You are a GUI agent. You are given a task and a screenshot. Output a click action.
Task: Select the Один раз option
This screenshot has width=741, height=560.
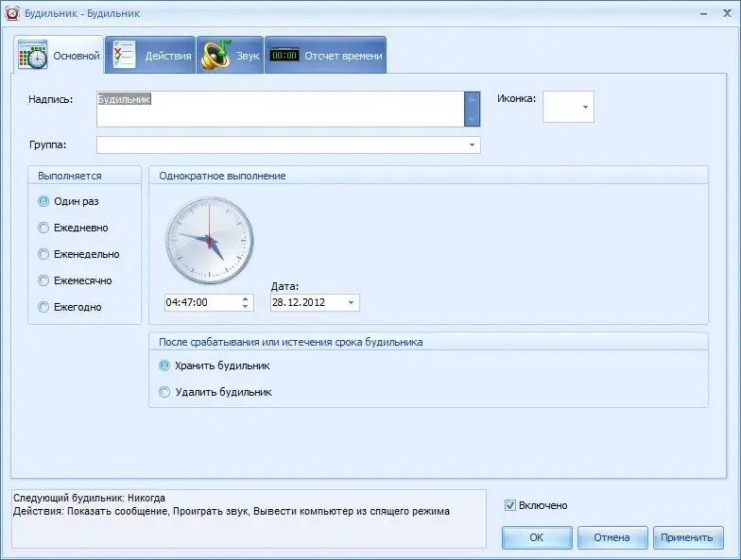tap(68, 202)
